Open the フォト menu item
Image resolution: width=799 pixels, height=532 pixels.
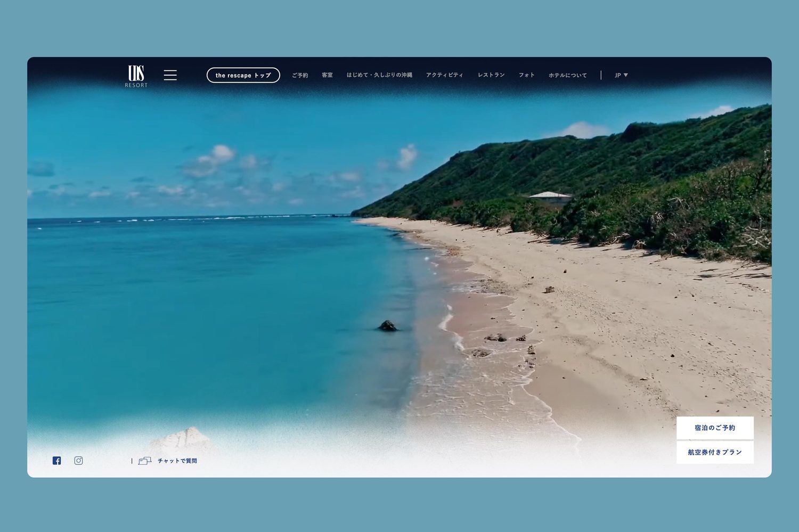[527, 75]
